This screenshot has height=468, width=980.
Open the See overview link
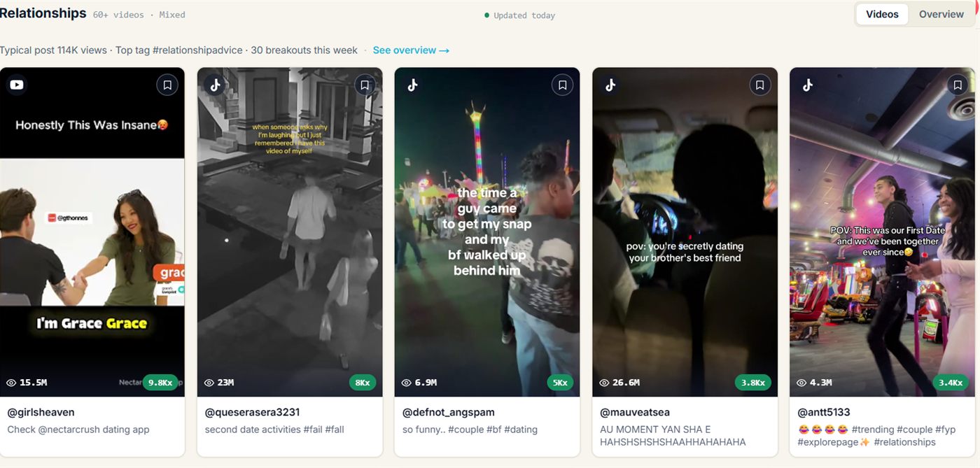coord(411,50)
